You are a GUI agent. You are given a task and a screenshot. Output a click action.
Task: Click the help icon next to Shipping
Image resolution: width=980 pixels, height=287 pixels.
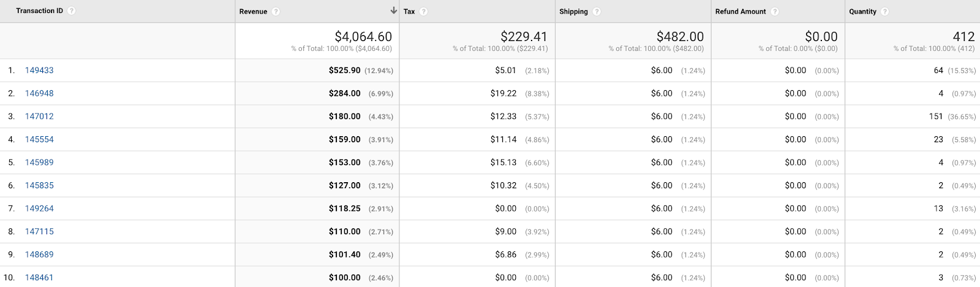[x=597, y=12]
